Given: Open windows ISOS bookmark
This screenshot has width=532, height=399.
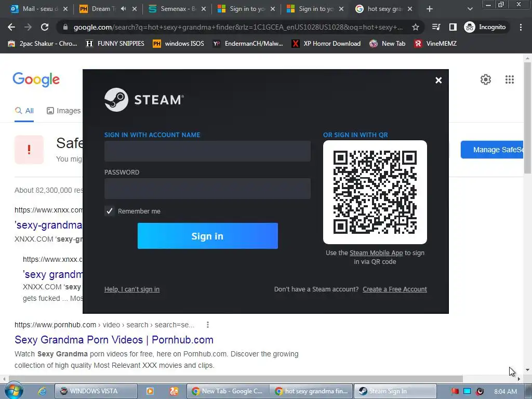Looking at the screenshot, I should tap(179, 44).
